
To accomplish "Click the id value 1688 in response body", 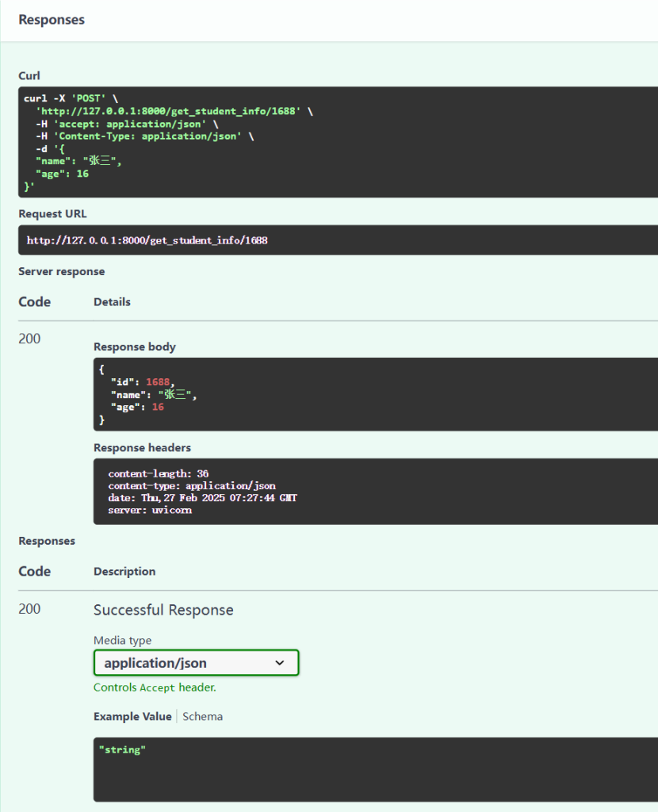I will point(159,382).
